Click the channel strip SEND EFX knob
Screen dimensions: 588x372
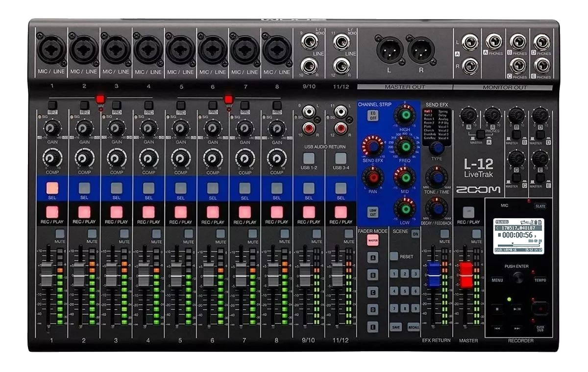tap(372, 146)
